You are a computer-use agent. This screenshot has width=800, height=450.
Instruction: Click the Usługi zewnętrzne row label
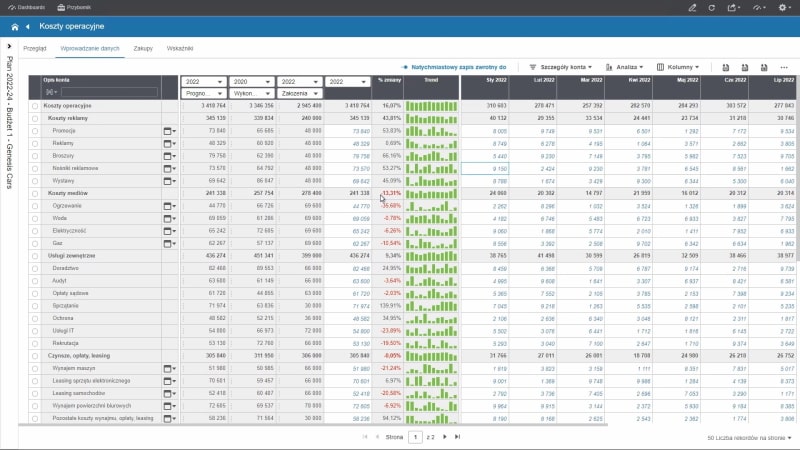pyautogui.click(x=71, y=256)
